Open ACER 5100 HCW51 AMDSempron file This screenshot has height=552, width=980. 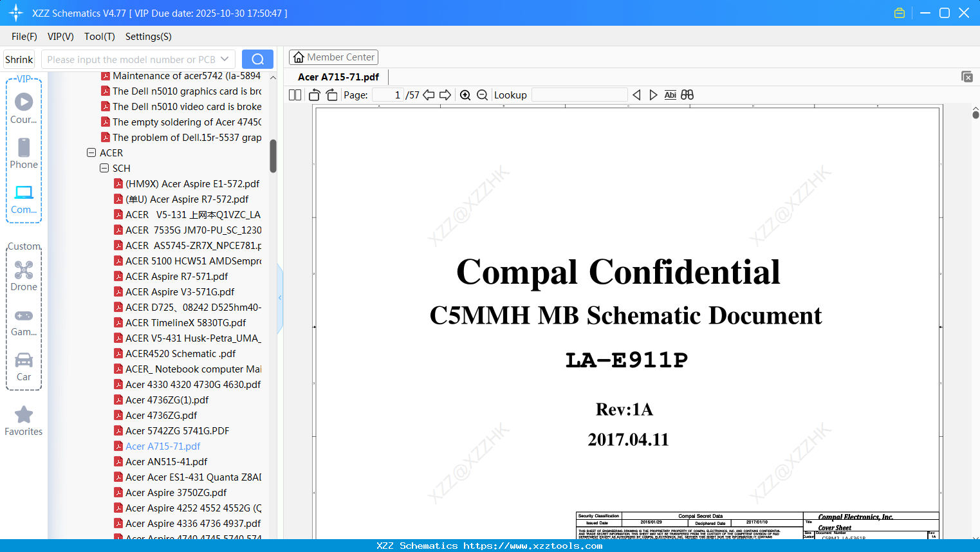click(x=194, y=261)
